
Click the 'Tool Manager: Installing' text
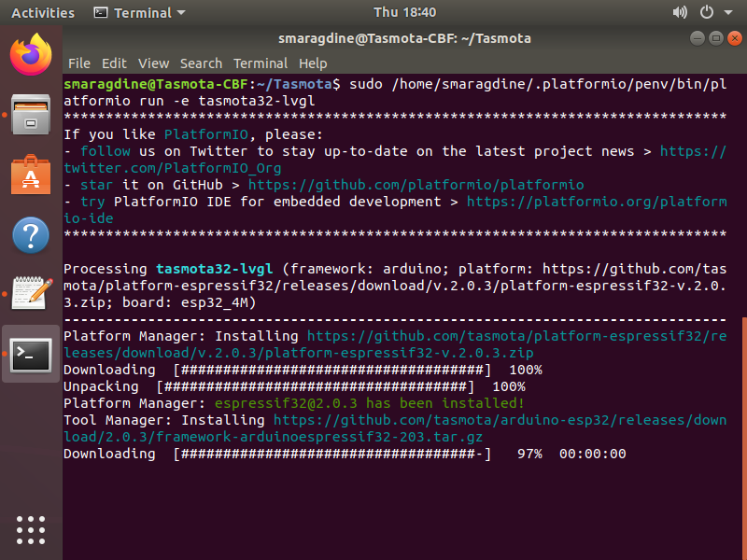[164, 420]
